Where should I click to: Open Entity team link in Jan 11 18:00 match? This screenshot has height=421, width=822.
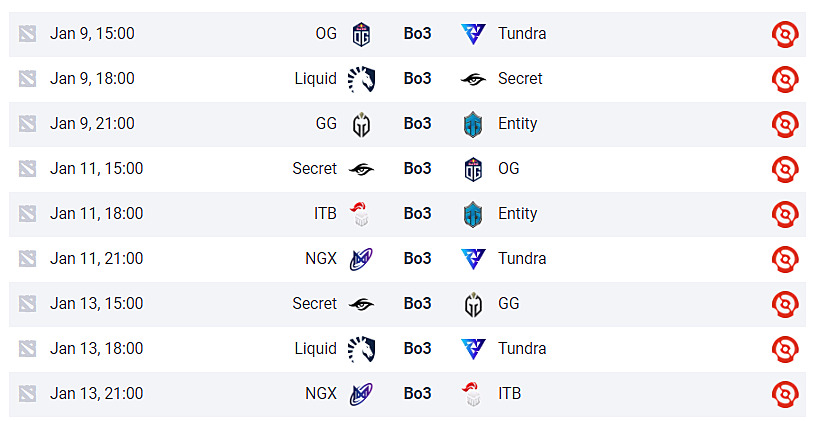pos(517,214)
